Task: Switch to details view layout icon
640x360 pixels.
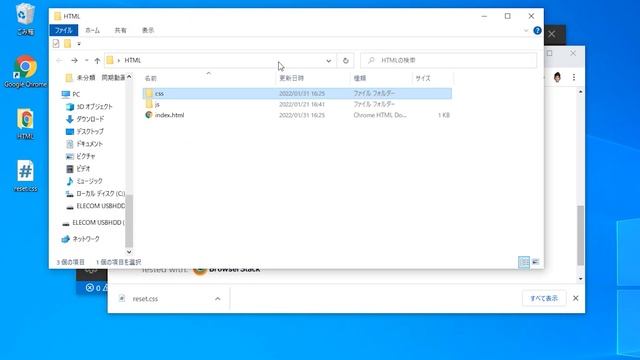Action: pos(524,262)
